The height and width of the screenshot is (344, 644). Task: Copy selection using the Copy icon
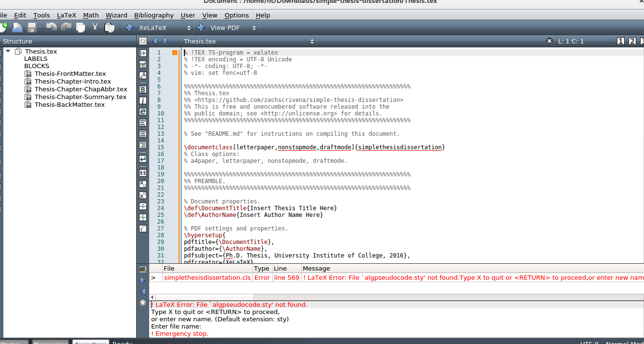pyautogui.click(x=81, y=28)
